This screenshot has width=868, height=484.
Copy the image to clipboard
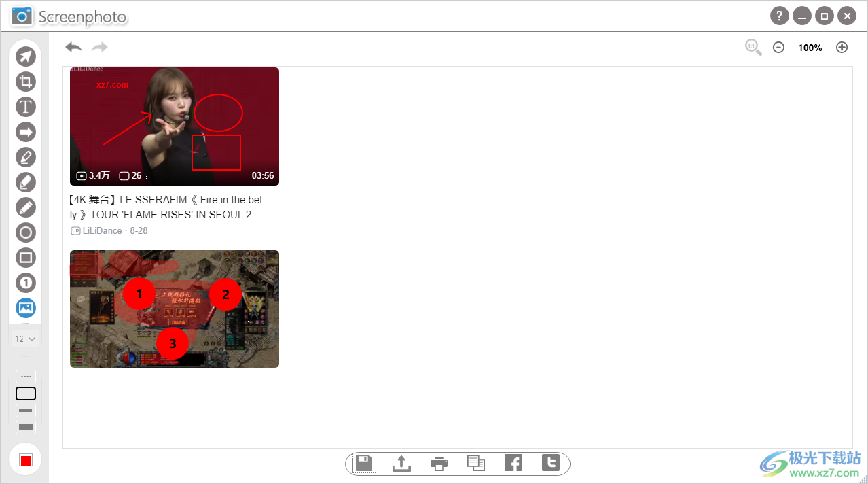[x=476, y=463]
